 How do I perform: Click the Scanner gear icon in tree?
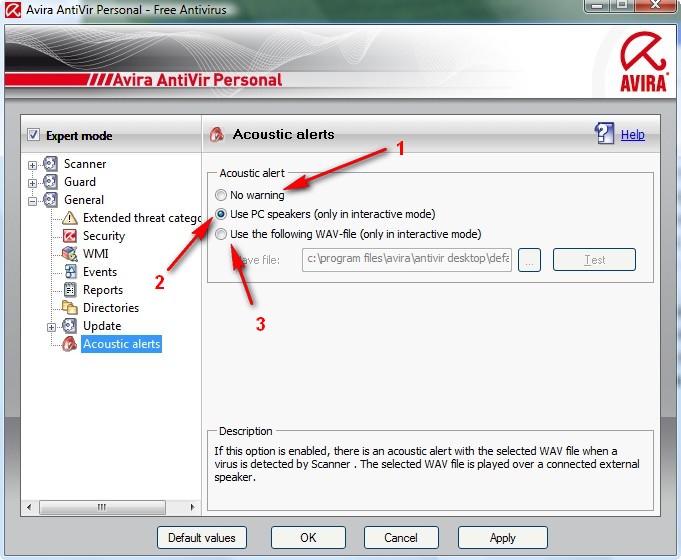tap(50, 164)
